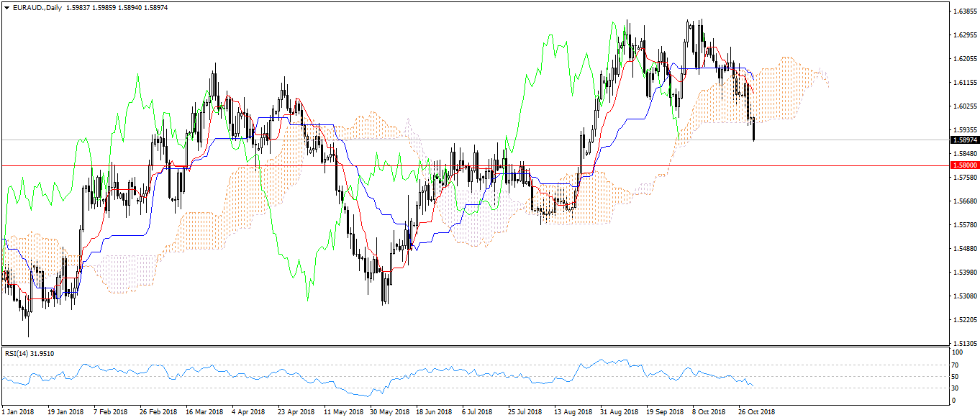Click the triangle arrow beside EURAUD.,Daily
Viewport: 980px width, 420px height.
tap(6, 7)
